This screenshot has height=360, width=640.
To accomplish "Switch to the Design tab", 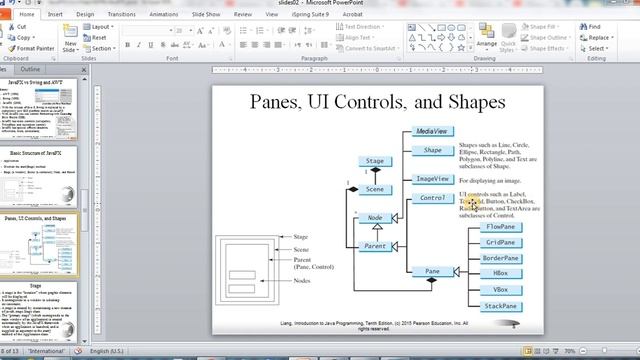I will (x=85, y=14).
